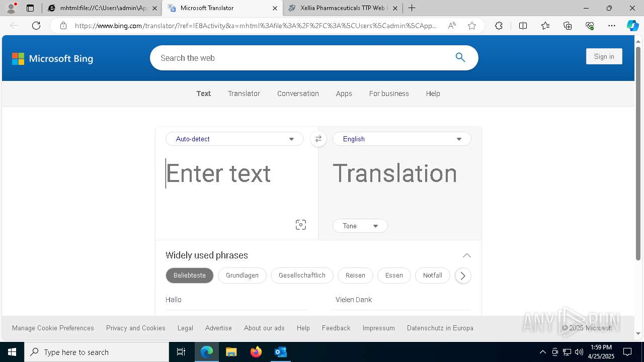Launch Firefox from the taskbar
The image size is (644, 362).
click(x=256, y=352)
